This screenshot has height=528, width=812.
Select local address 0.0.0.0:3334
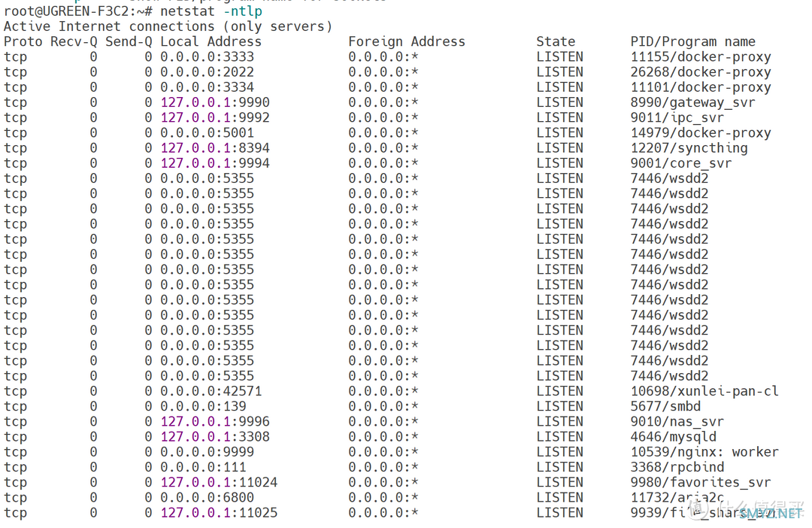pyautogui.click(x=208, y=87)
